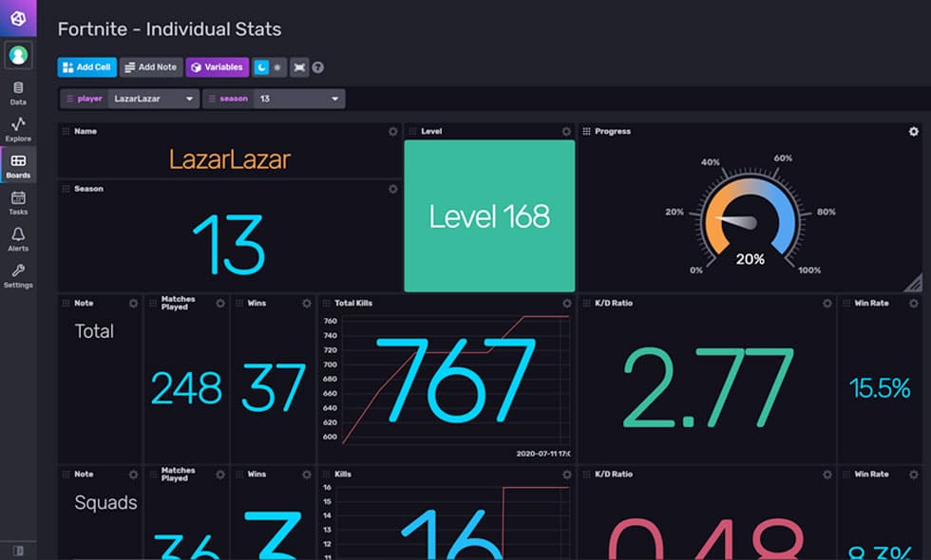Switch dashboard to light theme
Image resolution: width=931 pixels, height=560 pixels.
(277, 67)
